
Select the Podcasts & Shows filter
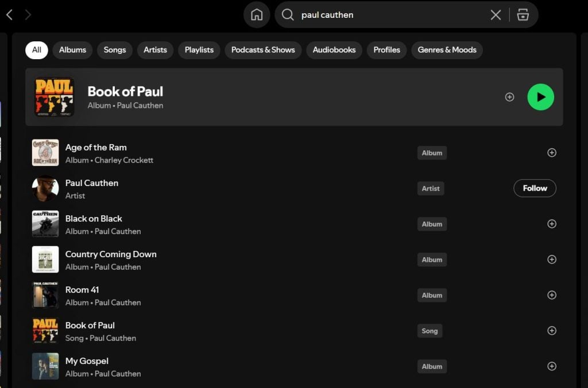click(262, 50)
